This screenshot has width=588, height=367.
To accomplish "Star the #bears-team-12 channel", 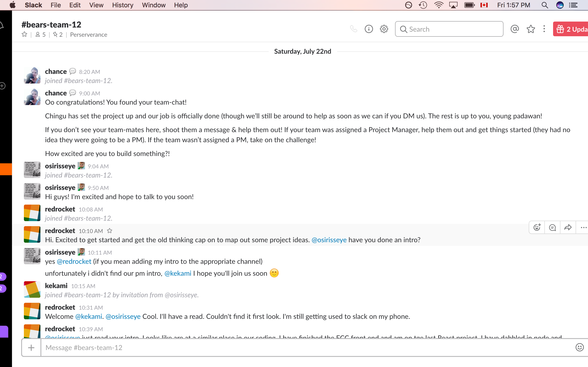I will (x=24, y=34).
